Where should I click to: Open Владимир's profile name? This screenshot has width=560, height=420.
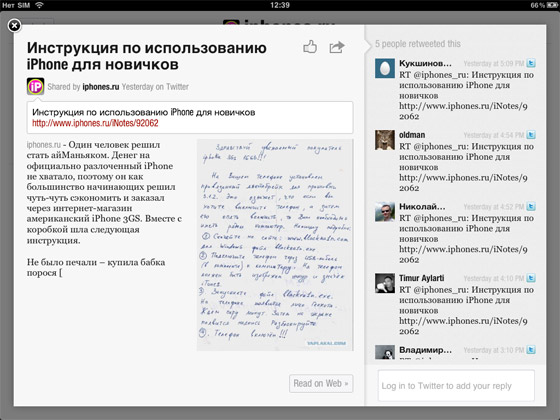425,350
